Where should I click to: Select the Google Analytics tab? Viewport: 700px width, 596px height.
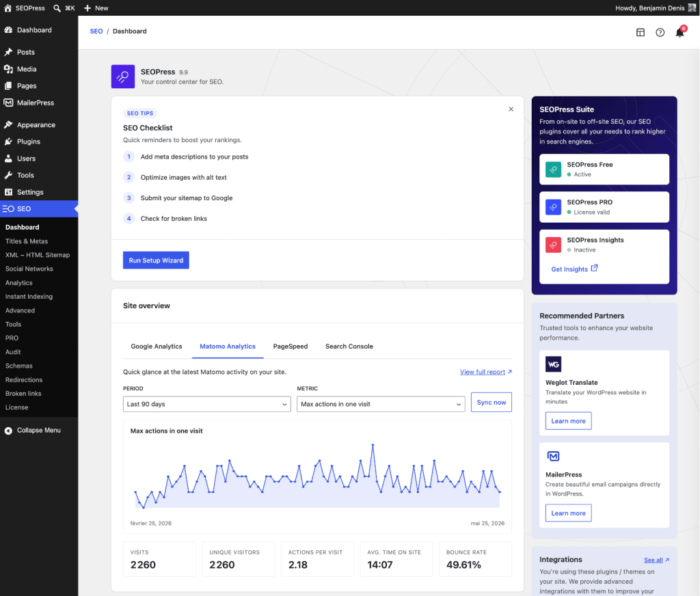point(157,347)
